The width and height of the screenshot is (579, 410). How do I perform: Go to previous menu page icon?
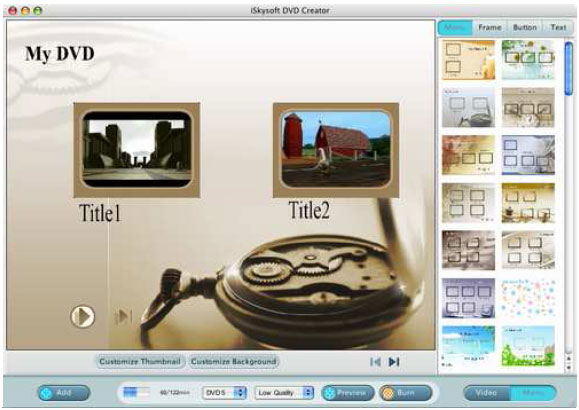(x=376, y=362)
